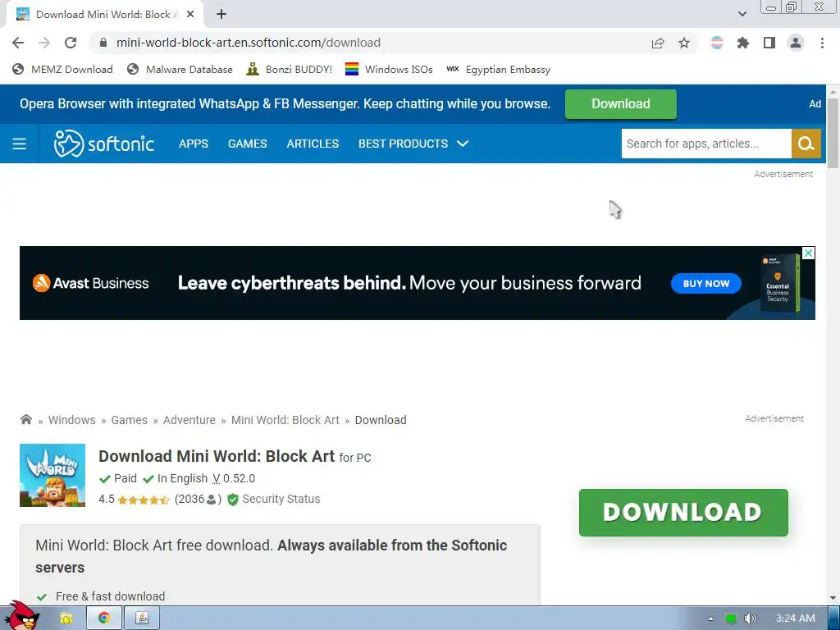This screenshot has height=630, width=840.
Task: Show hidden tray icons arrow
Action: point(710,619)
